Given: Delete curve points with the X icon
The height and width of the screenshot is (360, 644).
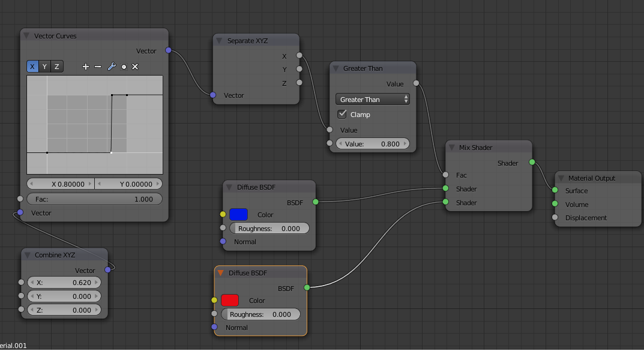Looking at the screenshot, I should pos(135,67).
